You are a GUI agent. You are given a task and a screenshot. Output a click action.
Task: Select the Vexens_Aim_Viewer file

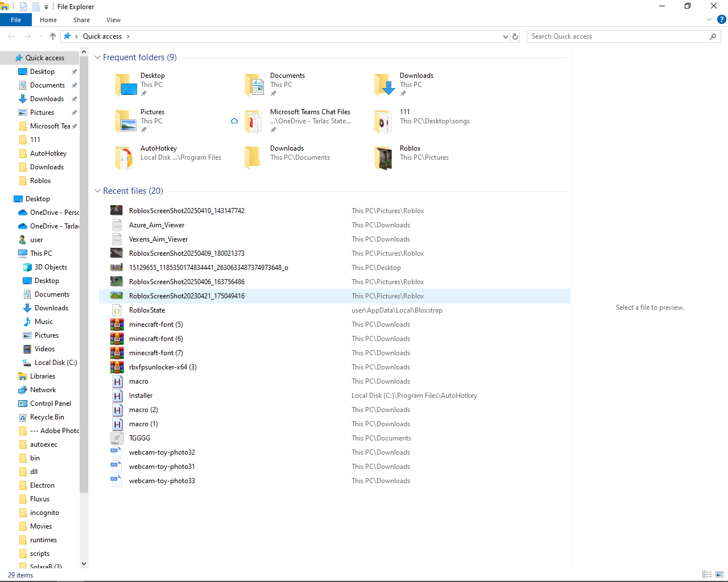tap(334, 239)
